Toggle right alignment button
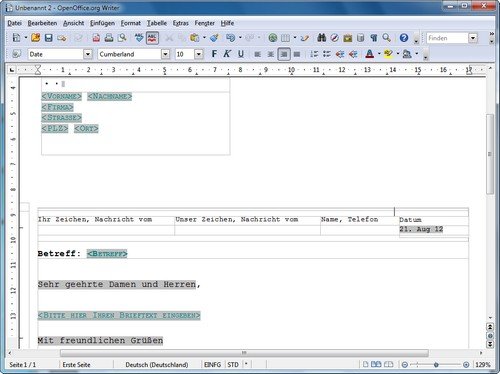The image size is (500, 374). pos(284,54)
